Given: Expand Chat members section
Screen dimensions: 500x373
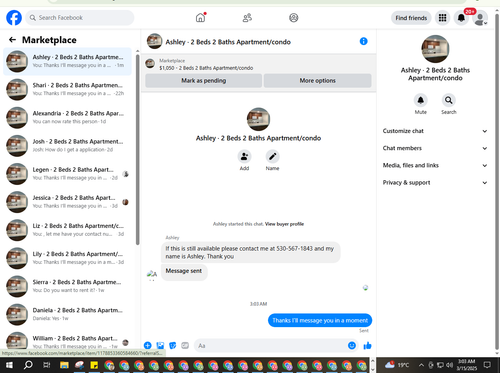Looking at the screenshot, I should click(435, 148).
